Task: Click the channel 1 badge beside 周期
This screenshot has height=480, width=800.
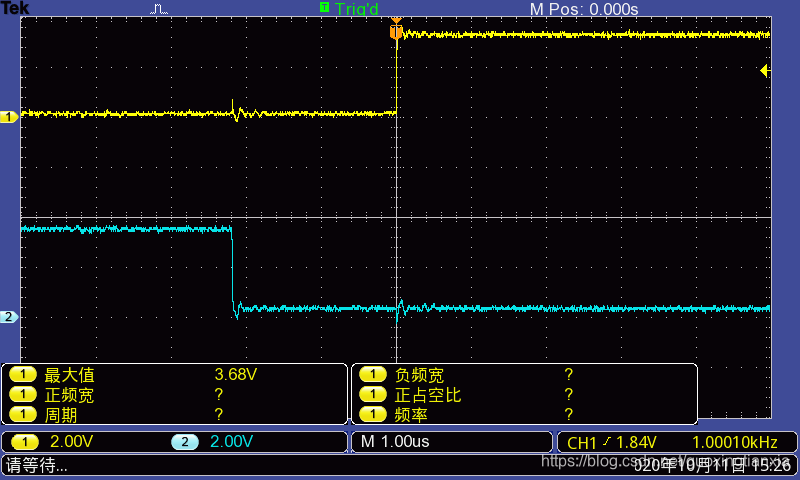Action: point(23,414)
